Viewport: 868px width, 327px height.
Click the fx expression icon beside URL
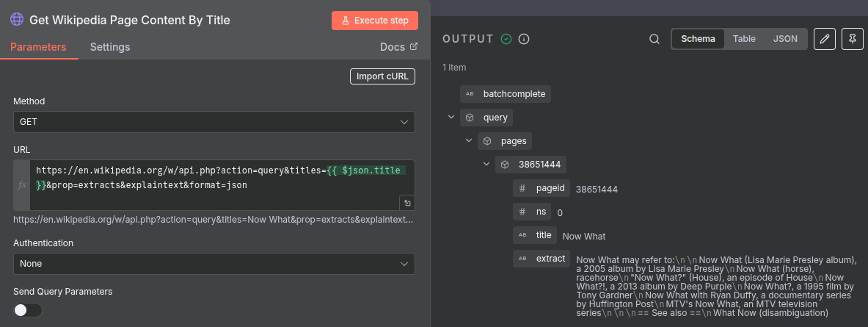click(22, 185)
